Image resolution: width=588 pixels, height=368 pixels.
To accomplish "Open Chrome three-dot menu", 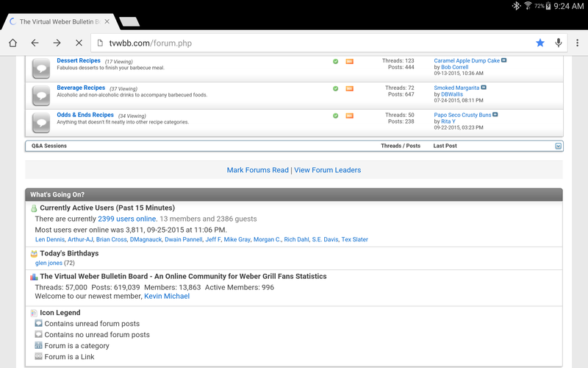I will coord(577,43).
